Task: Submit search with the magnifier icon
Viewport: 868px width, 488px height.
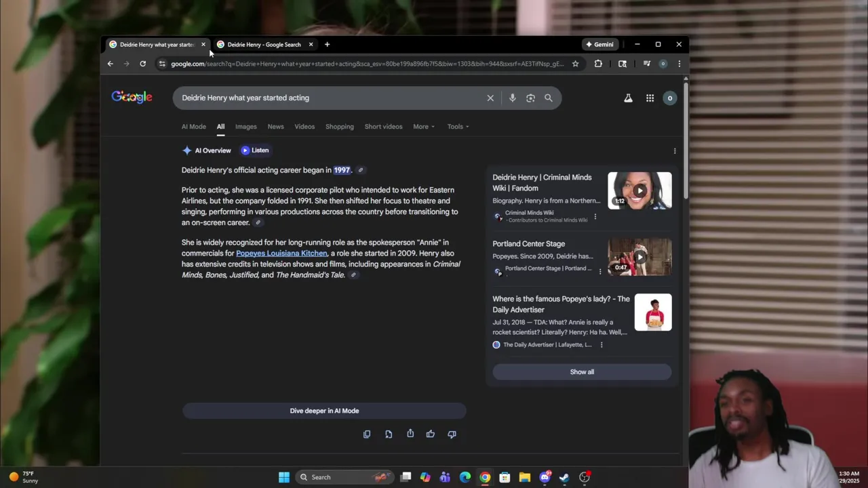Action: pyautogui.click(x=549, y=98)
